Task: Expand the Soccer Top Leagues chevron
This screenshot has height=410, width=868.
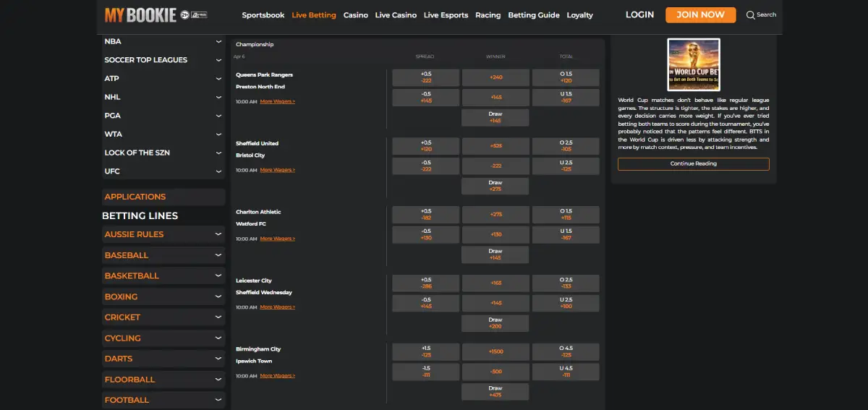Action: click(x=218, y=60)
